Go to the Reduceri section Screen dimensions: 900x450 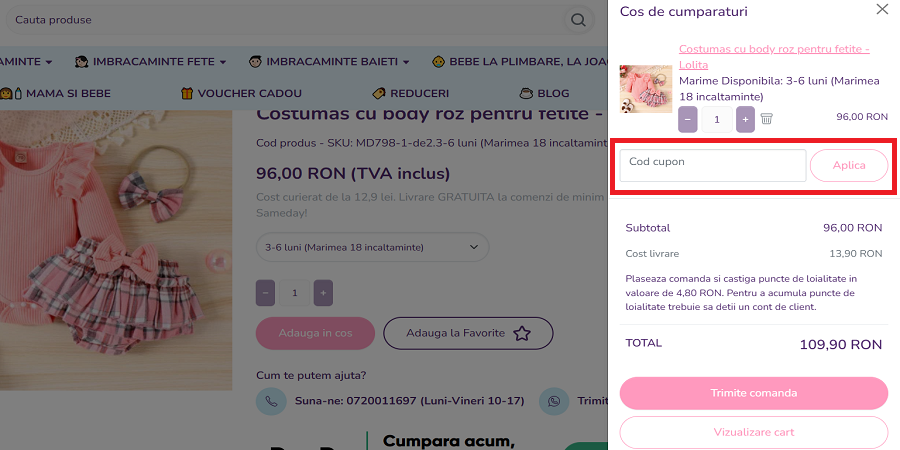pyautogui.click(x=410, y=93)
